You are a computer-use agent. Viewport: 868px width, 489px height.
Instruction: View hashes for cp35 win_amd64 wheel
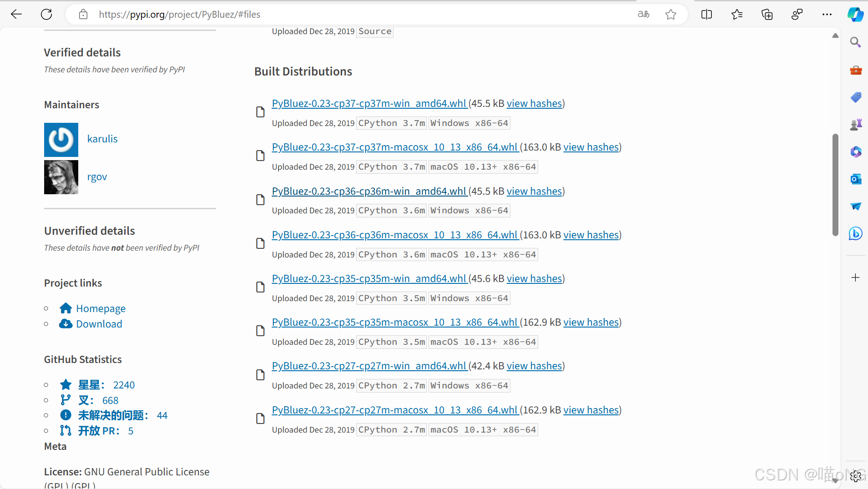point(535,278)
